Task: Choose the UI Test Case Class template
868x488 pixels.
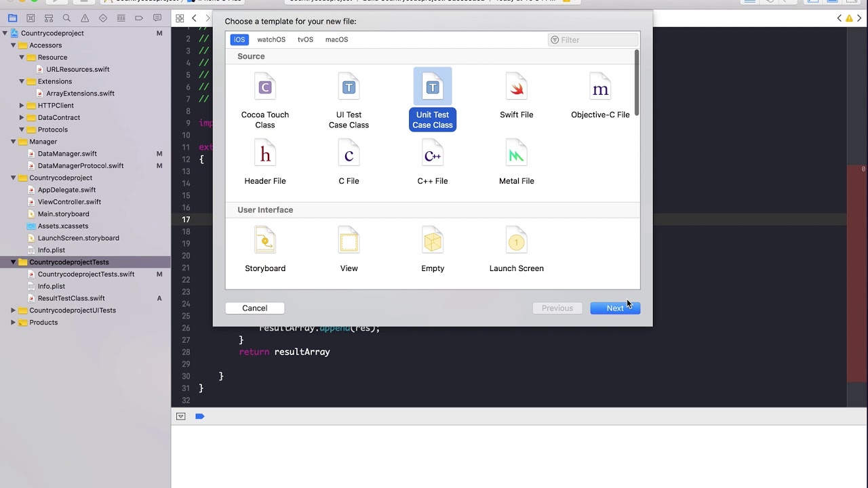Action: [x=349, y=100]
